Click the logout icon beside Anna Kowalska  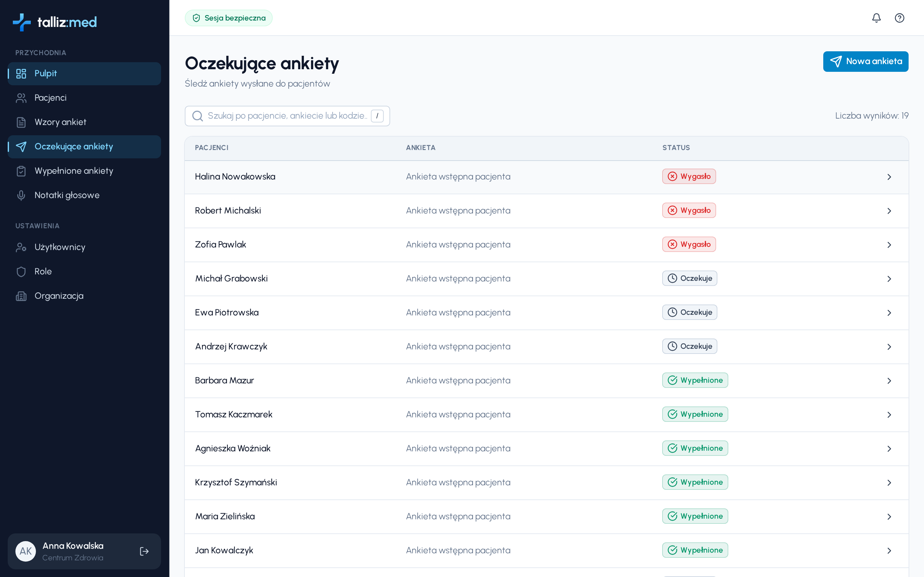pyautogui.click(x=144, y=551)
